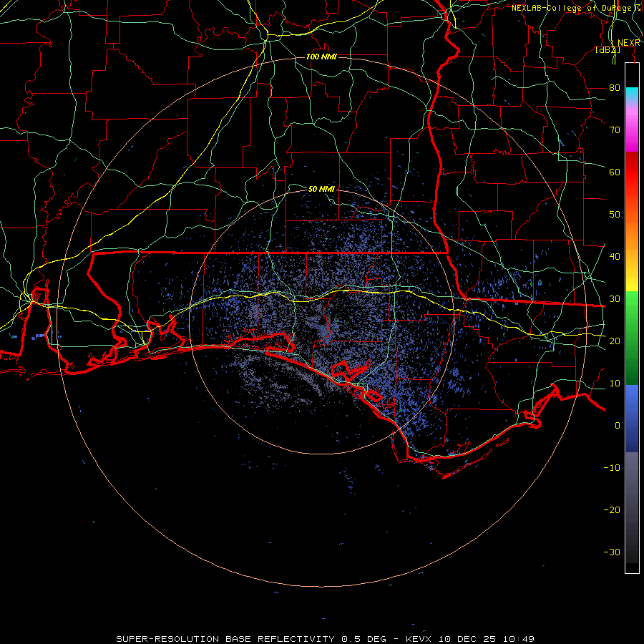The width and height of the screenshot is (644, 644).
Task: Click the "100 NMI" range ring label
Action: point(321,57)
